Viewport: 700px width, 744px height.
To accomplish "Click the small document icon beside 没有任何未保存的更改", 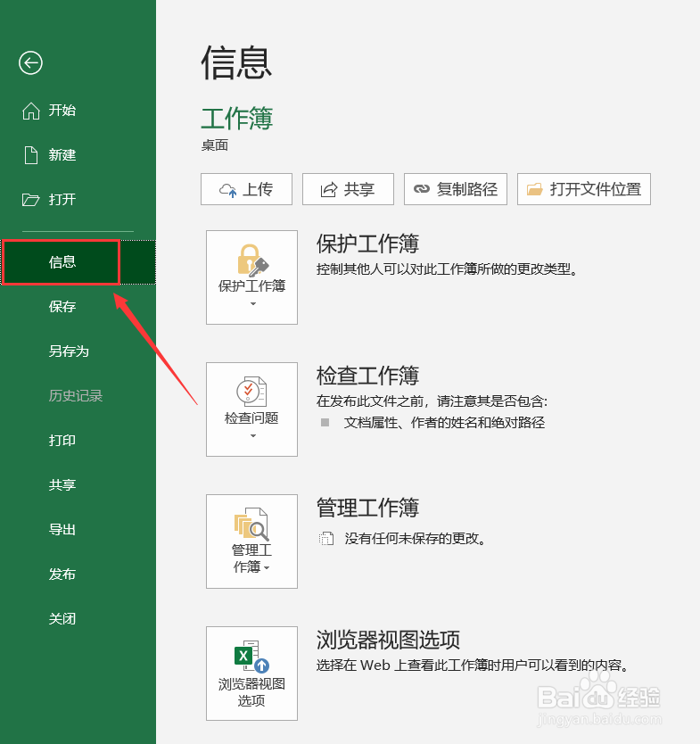I will [326, 539].
